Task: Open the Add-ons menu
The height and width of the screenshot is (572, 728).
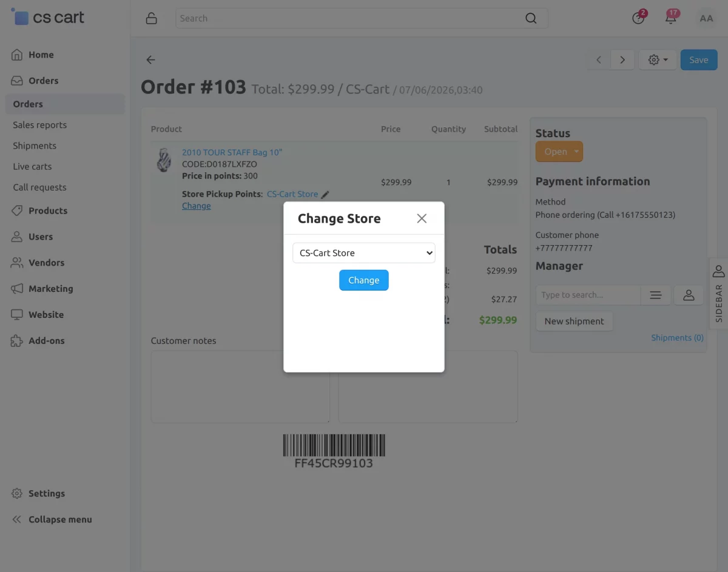Action: pos(46,341)
